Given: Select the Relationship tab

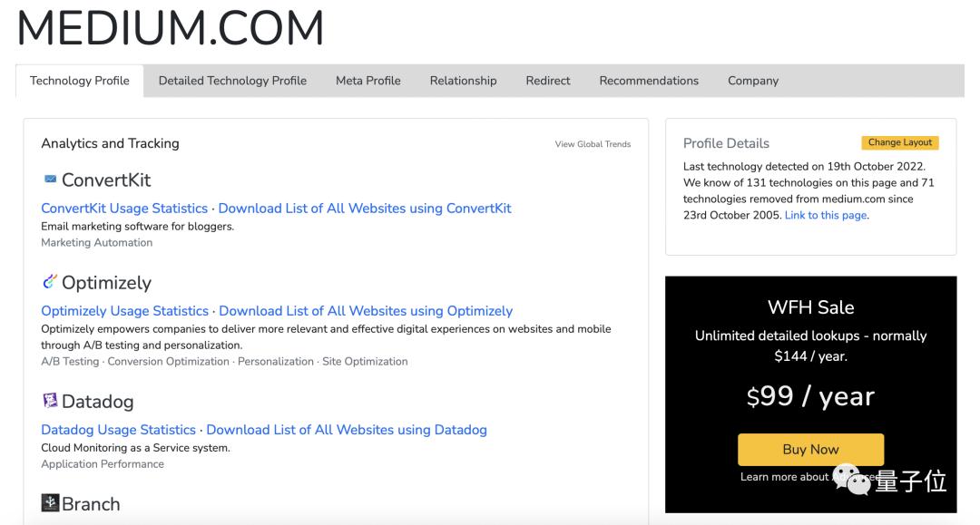Looking at the screenshot, I should click(x=463, y=81).
